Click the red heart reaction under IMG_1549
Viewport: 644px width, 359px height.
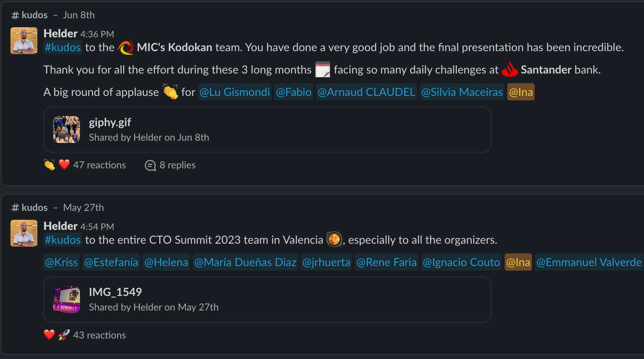(49, 335)
